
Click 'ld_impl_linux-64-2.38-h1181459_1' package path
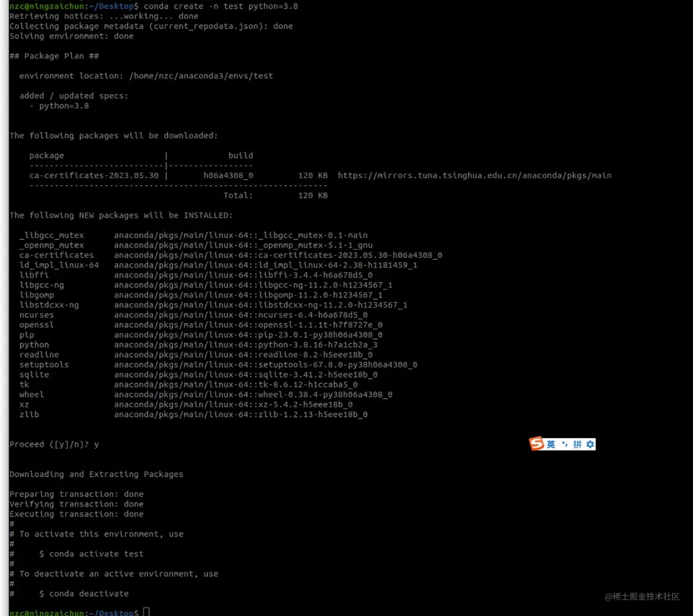tap(266, 265)
